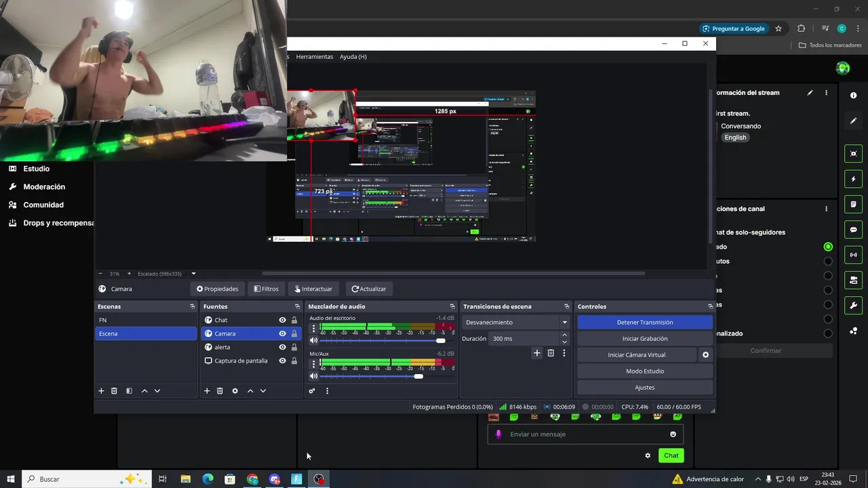Undock the Controles panel via its header icon
Viewport: 868px width, 488px height.
click(710, 307)
